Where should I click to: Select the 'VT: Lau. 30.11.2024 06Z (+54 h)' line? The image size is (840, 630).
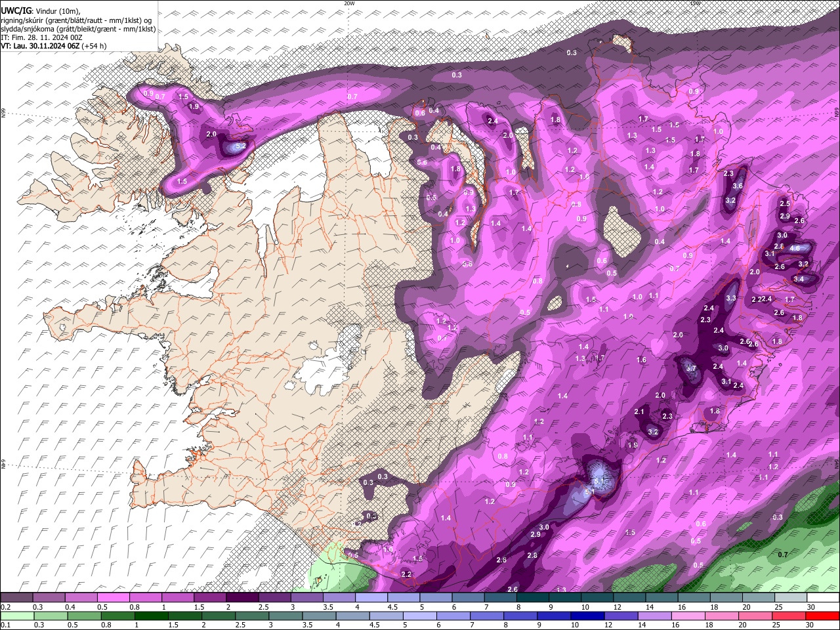pyautogui.click(x=54, y=46)
